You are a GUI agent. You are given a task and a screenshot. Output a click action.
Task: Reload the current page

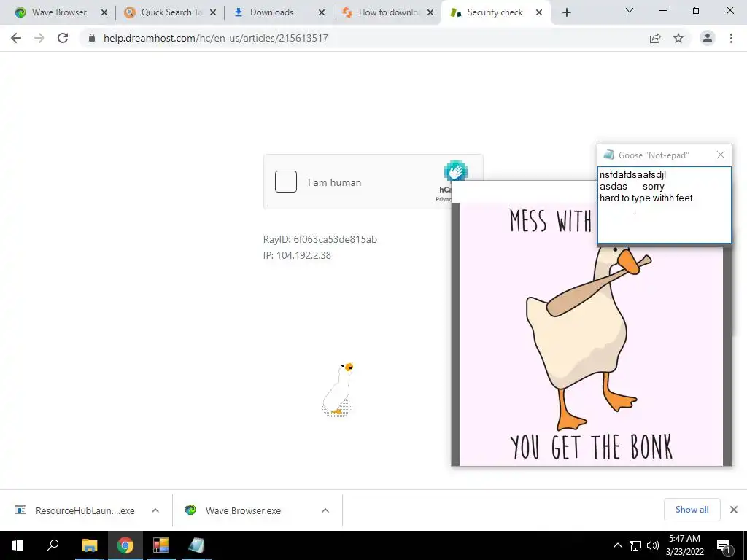[x=63, y=38]
